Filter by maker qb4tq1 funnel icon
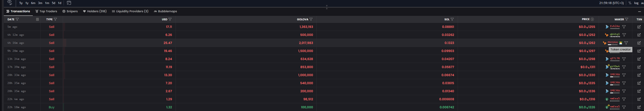644x111 pixels. click(x=624, y=35)
